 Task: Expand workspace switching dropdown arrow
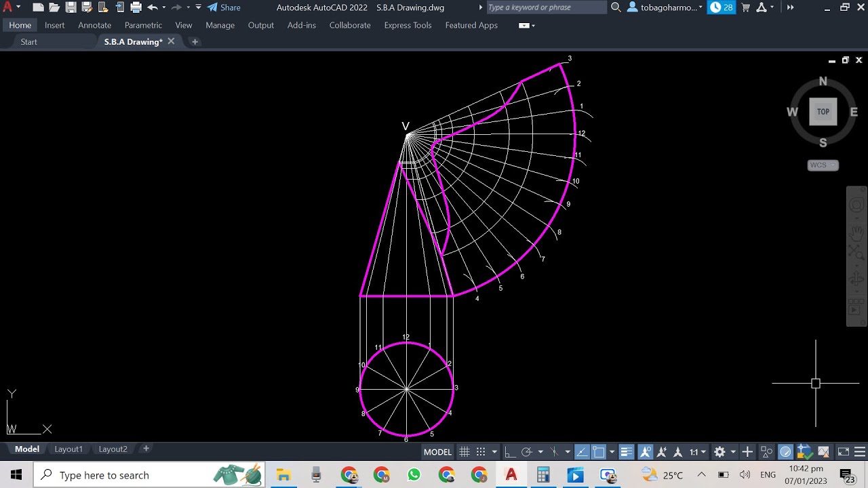click(733, 452)
